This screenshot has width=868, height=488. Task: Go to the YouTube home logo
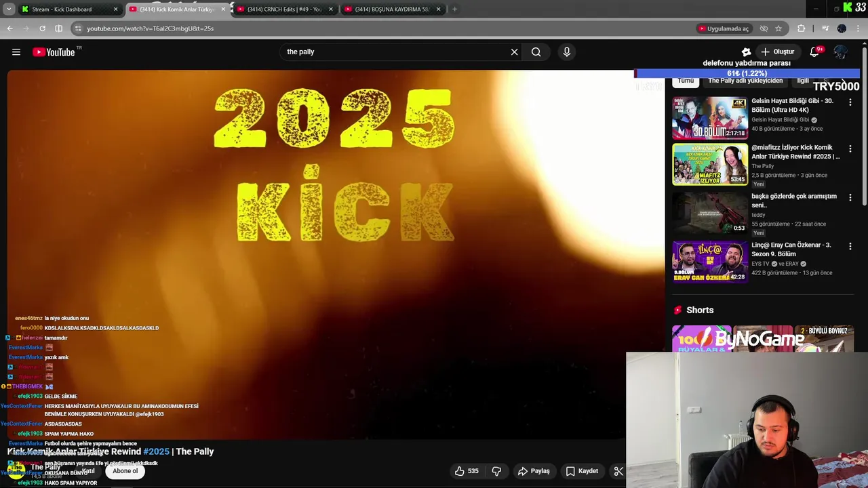[x=54, y=52]
